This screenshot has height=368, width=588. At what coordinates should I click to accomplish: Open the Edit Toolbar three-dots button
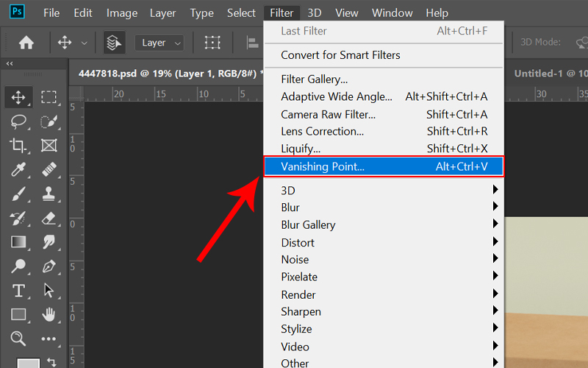pos(49,339)
